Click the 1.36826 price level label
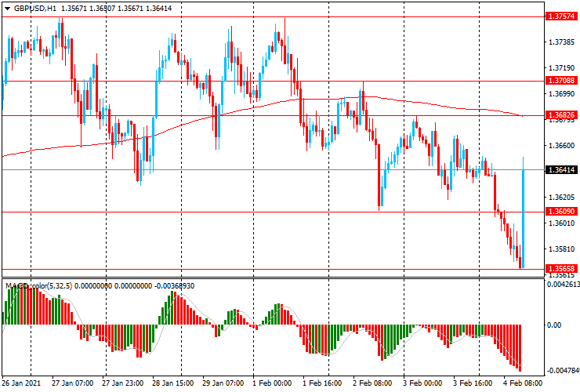580x392 pixels. (562, 115)
